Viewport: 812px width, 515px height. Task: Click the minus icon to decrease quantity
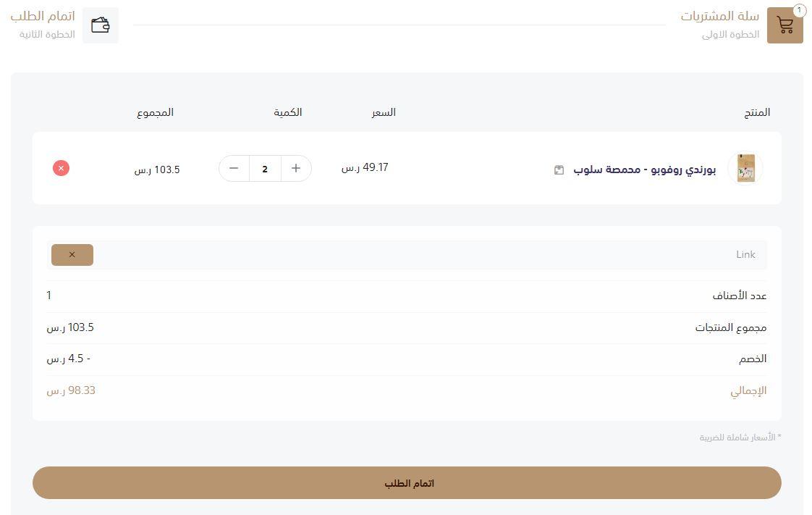[234, 168]
